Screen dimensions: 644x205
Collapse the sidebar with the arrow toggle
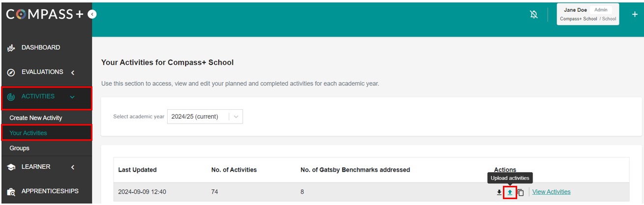pos(92,15)
